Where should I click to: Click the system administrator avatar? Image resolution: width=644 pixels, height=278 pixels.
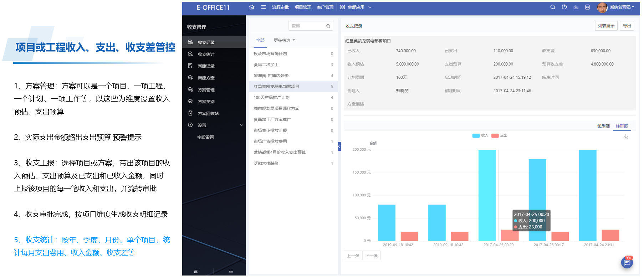pyautogui.click(x=602, y=7)
